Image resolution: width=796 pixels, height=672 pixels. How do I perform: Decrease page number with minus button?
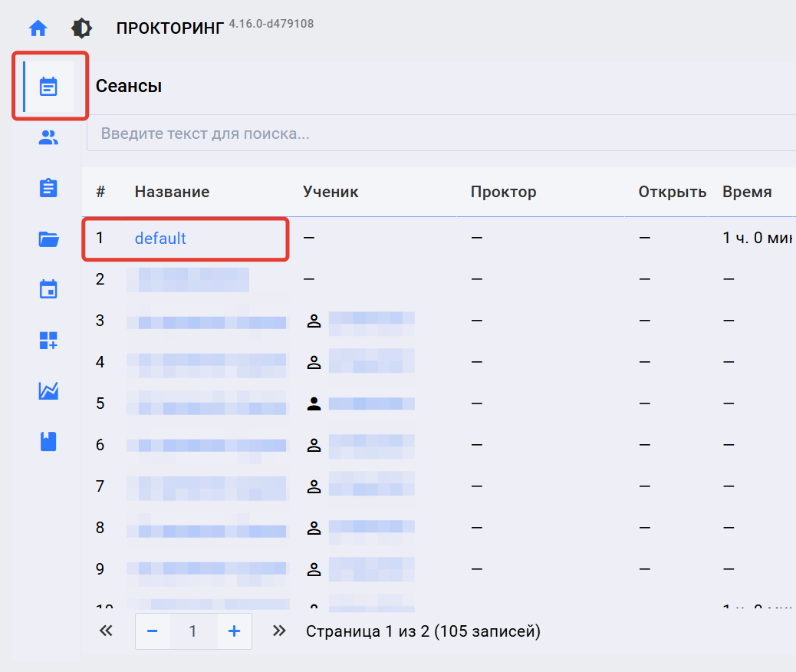click(153, 631)
